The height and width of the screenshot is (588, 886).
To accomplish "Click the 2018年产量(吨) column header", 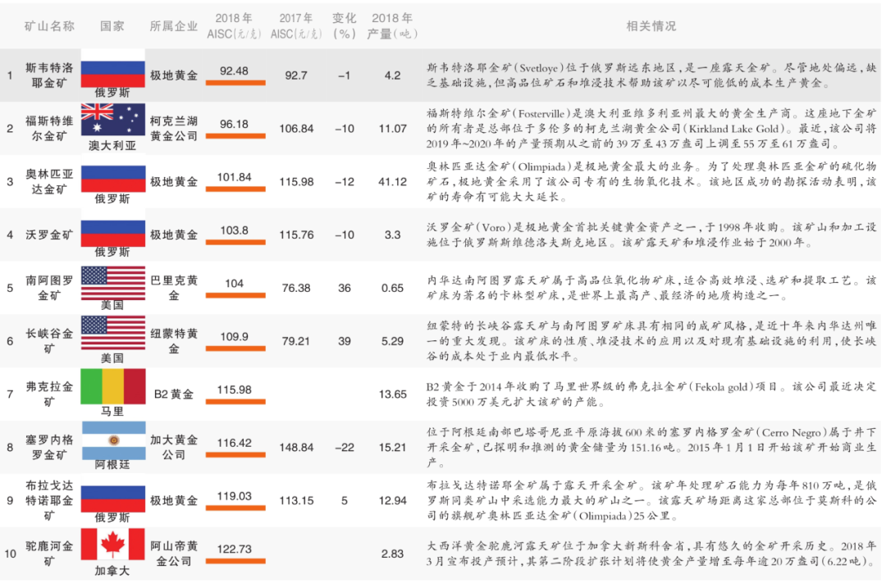I will pyautogui.click(x=392, y=26).
